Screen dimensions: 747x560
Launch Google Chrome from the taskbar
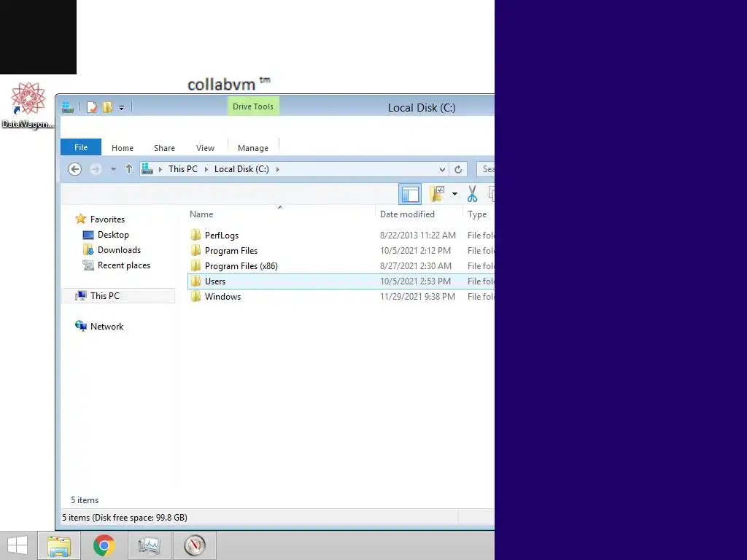pyautogui.click(x=104, y=545)
